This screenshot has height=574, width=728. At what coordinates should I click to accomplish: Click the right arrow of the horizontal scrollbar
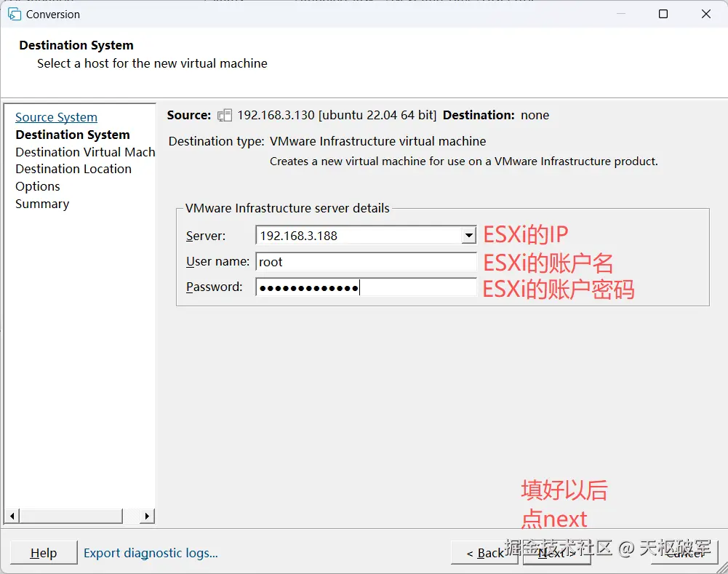tap(149, 515)
